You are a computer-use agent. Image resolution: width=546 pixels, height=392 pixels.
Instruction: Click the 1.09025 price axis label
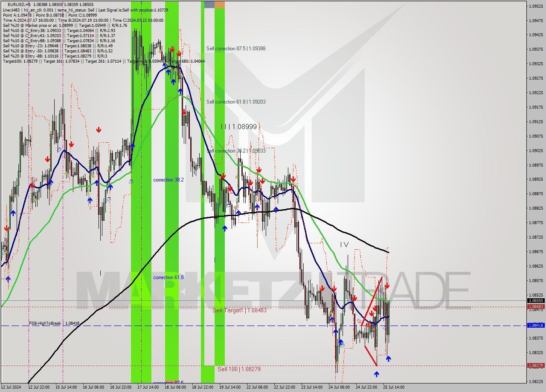click(x=536, y=150)
